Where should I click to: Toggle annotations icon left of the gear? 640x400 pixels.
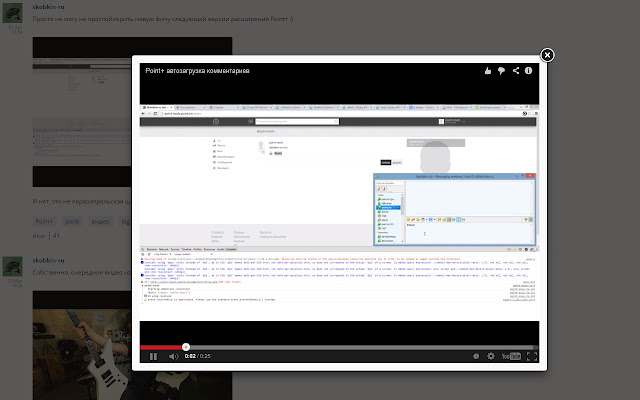476,356
